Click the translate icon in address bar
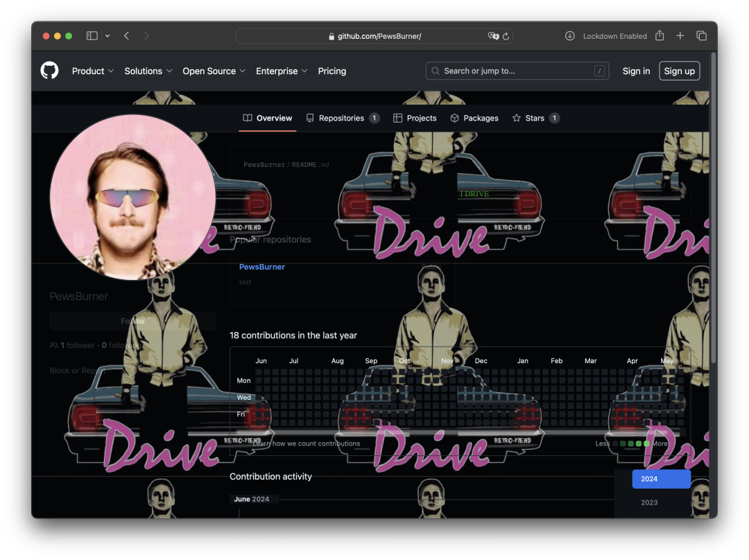 click(493, 36)
